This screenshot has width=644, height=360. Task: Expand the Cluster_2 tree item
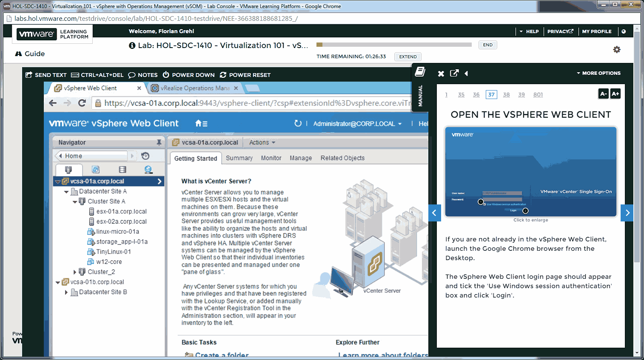pyautogui.click(x=75, y=272)
